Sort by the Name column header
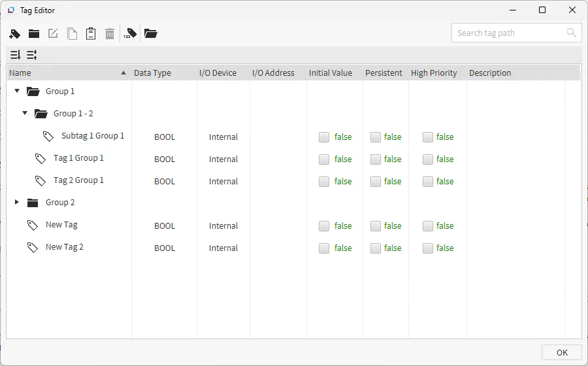The width and height of the screenshot is (588, 366). tap(65, 73)
